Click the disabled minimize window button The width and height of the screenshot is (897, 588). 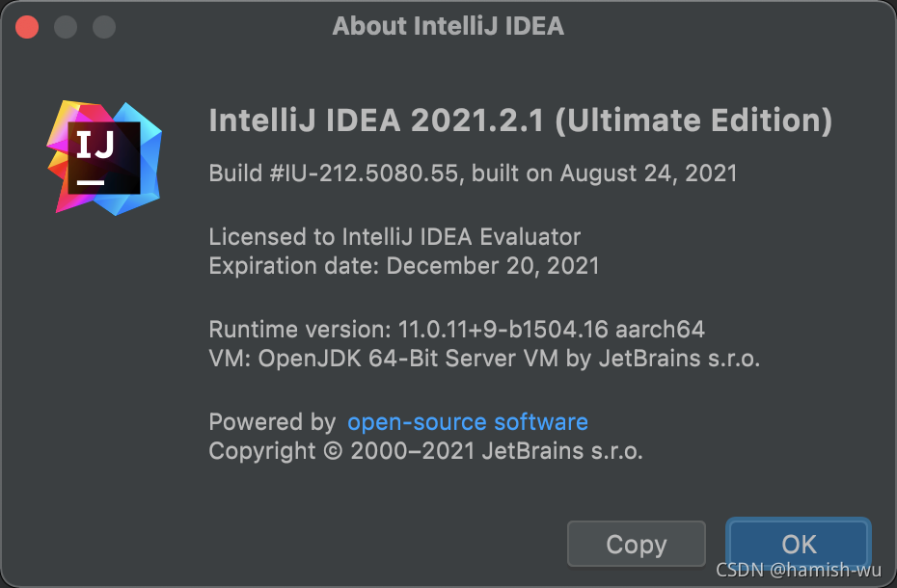click(66, 26)
